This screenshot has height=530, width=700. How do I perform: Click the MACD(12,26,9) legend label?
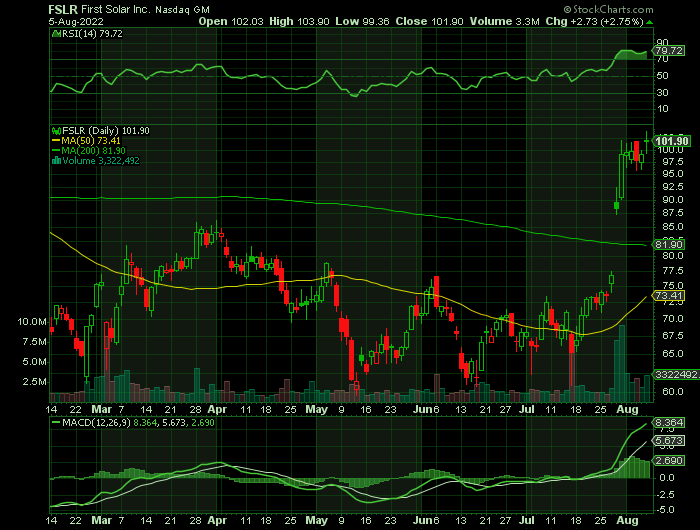(96, 422)
